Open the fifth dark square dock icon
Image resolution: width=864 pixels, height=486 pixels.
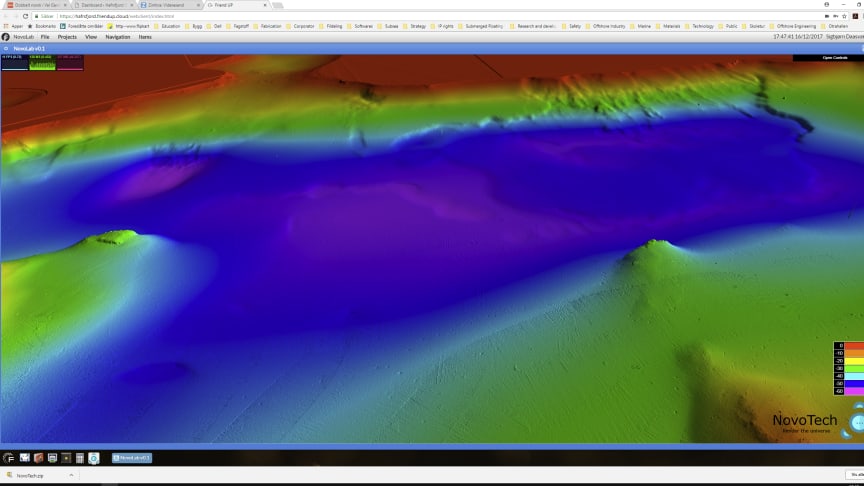[x=66, y=458]
